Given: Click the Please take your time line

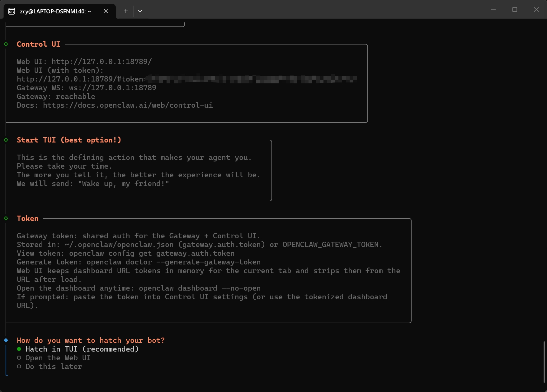Looking at the screenshot, I should click(x=64, y=166).
